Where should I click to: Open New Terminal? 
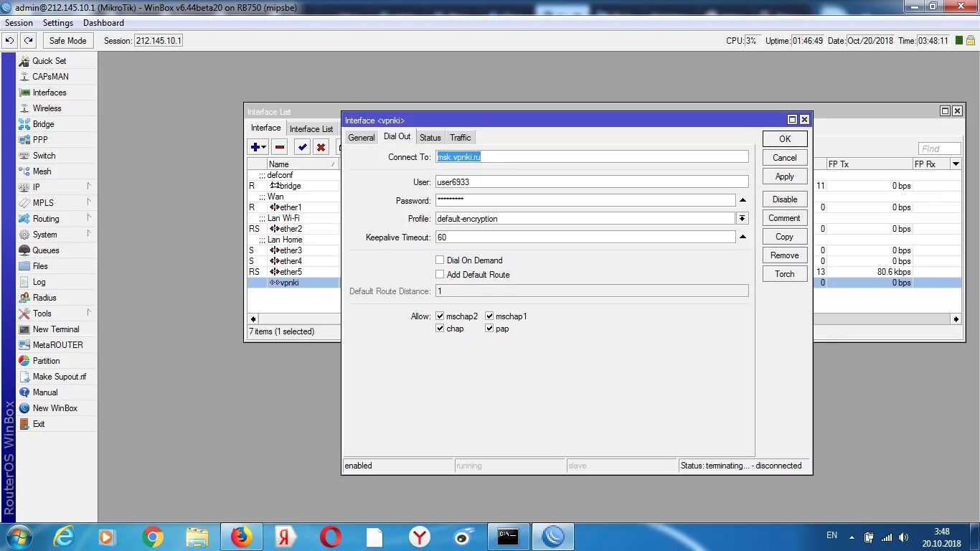[56, 329]
